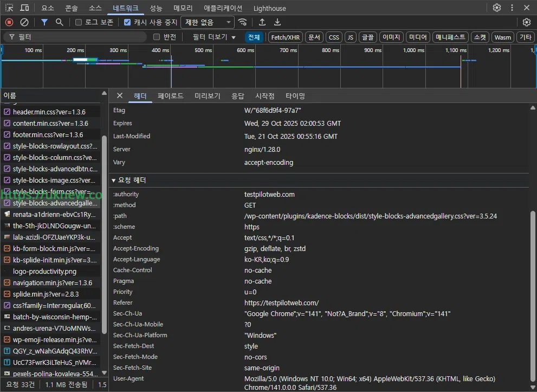Filter requests by Fetch/XHR type

pos(285,37)
